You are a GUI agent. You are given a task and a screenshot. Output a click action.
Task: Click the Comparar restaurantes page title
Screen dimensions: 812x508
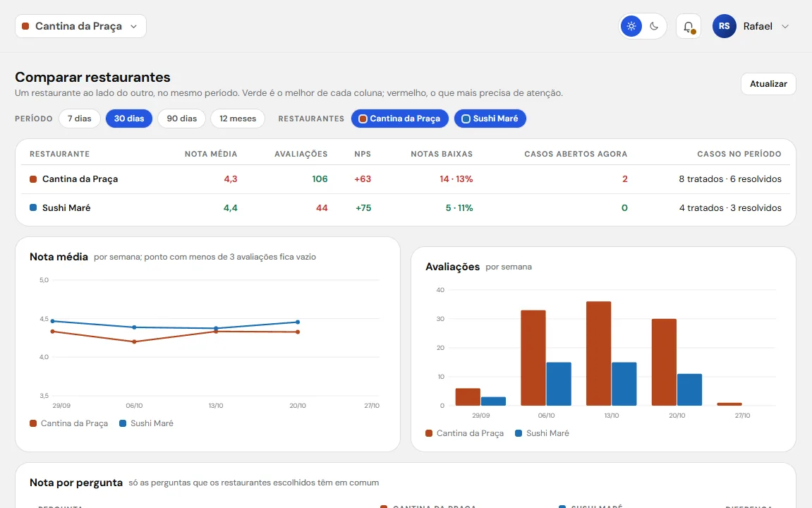(x=92, y=77)
